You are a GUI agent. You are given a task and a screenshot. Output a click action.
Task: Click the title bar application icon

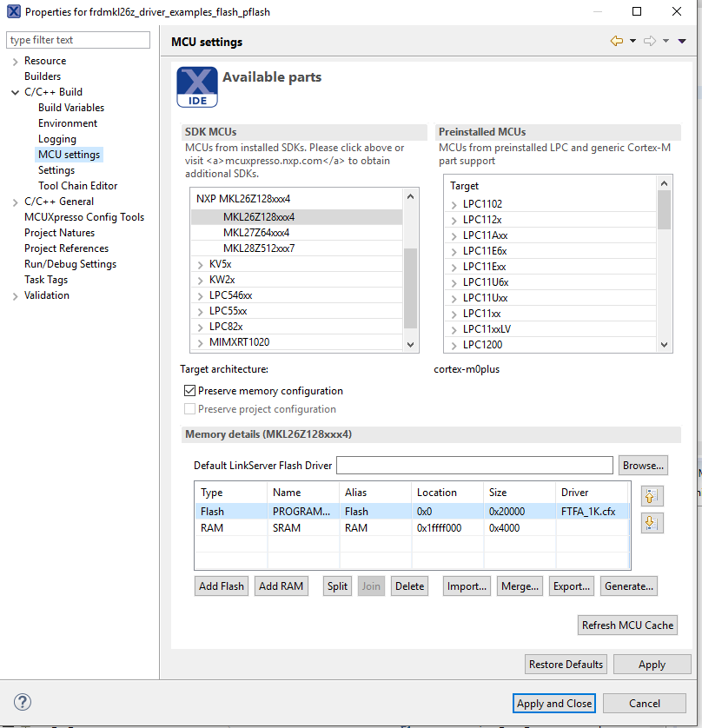click(13, 11)
